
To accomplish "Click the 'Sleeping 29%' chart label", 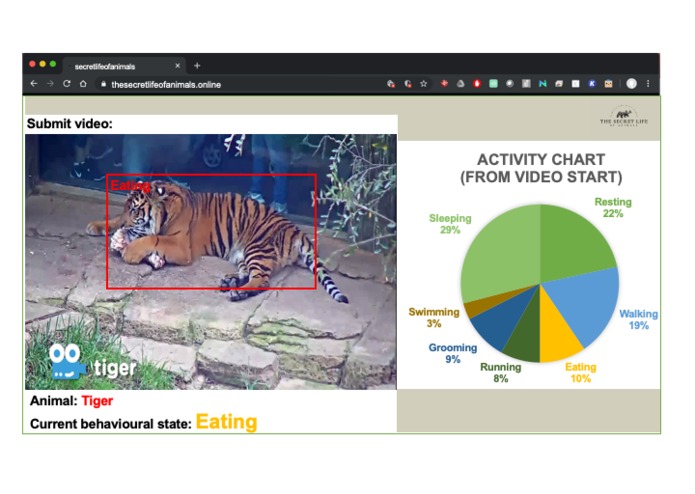I will 450,224.
